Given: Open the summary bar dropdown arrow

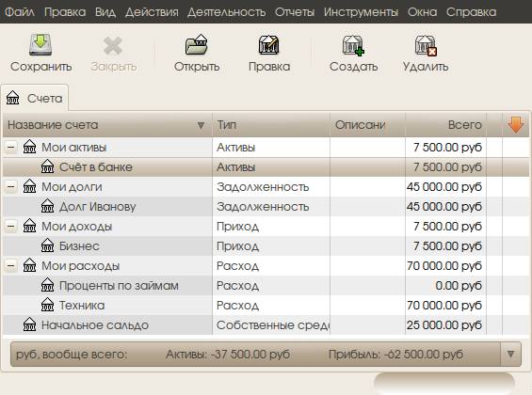Looking at the screenshot, I should click(x=510, y=355).
